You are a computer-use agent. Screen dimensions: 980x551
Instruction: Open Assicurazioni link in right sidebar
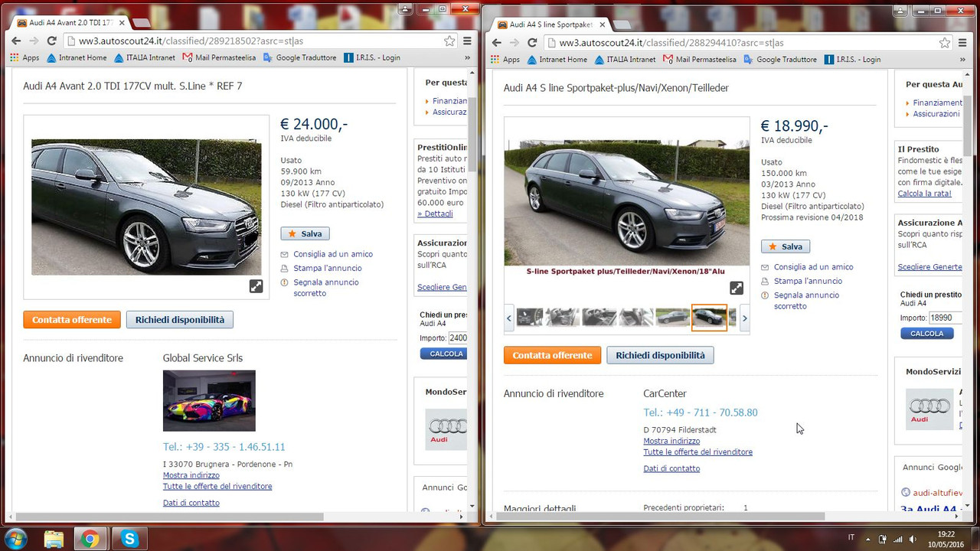click(x=936, y=114)
